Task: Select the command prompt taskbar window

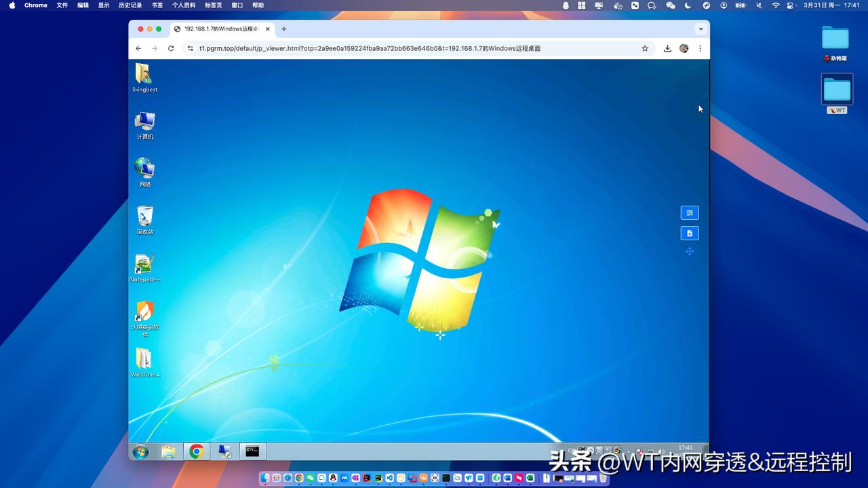Action: pyautogui.click(x=252, y=451)
